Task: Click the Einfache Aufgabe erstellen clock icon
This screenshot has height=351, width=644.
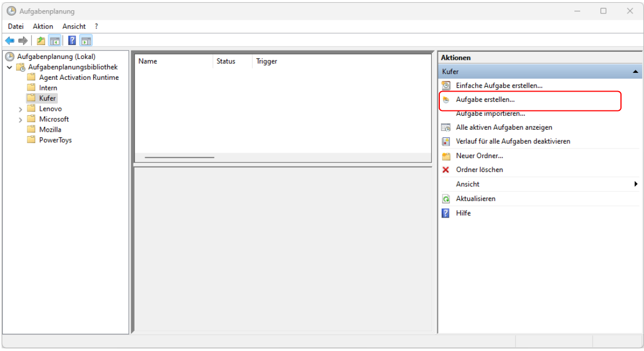Action: (446, 85)
